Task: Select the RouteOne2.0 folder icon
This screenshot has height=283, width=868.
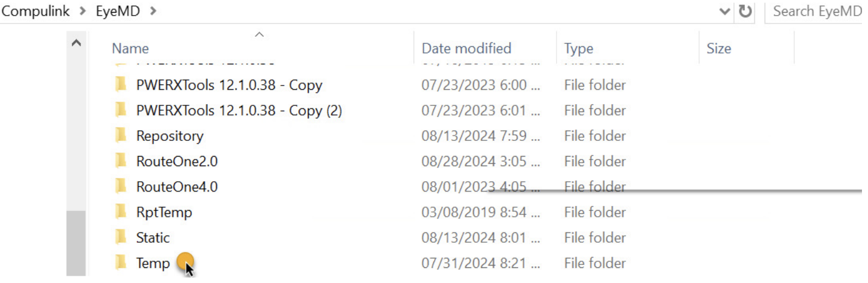Action: coord(121,161)
